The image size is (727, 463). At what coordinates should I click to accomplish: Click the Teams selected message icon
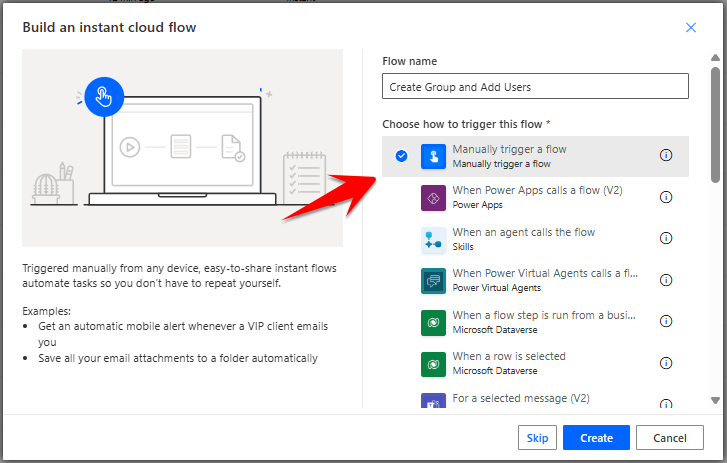(433, 402)
